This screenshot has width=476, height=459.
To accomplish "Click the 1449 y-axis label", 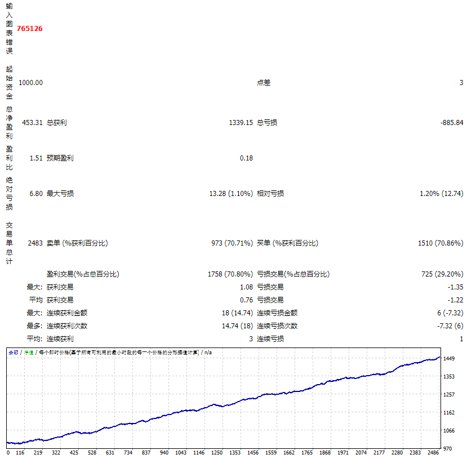I will click(x=448, y=359).
